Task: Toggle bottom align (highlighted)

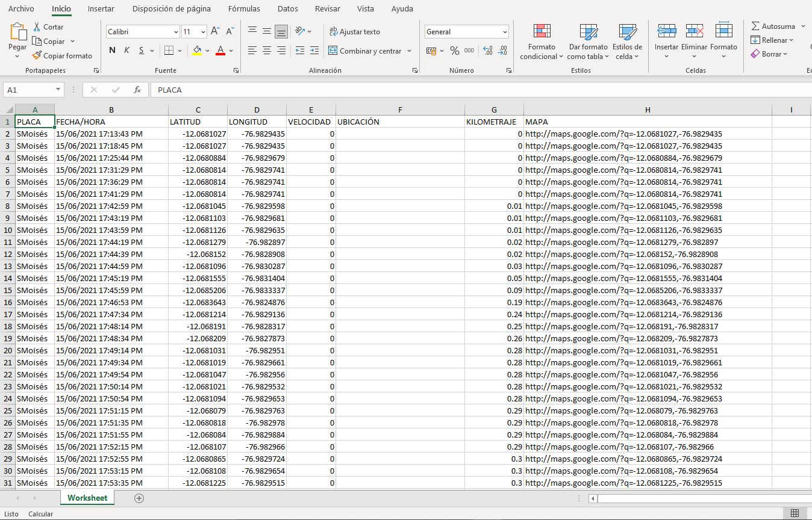Action: point(281,31)
